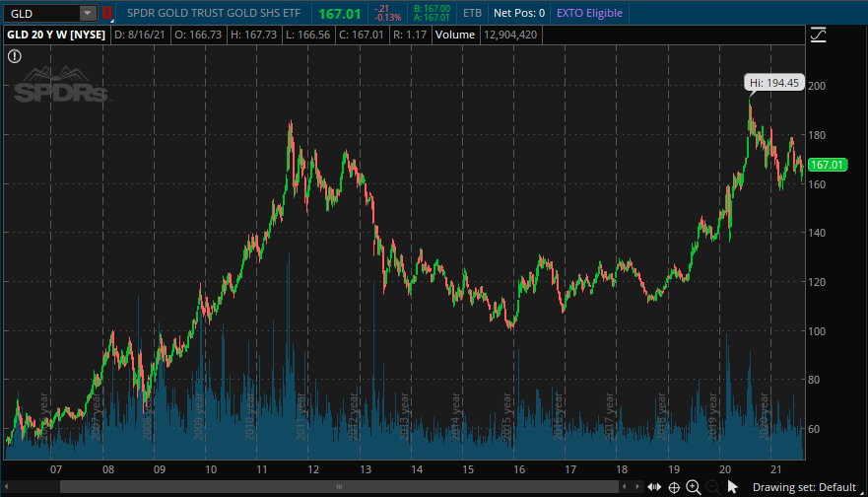Open the GLD symbol dropdown arrow
Image resolution: width=868 pixels, height=497 pixels.
[x=88, y=13]
